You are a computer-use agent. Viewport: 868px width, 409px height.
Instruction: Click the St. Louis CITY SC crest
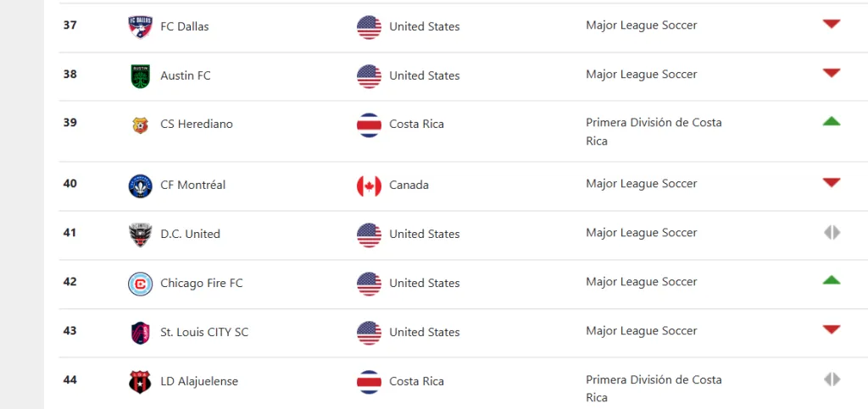tap(140, 333)
